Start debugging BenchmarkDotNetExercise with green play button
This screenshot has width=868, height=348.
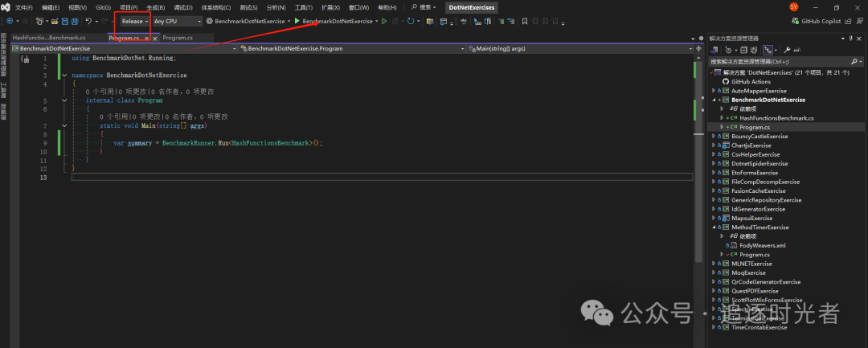pos(297,21)
